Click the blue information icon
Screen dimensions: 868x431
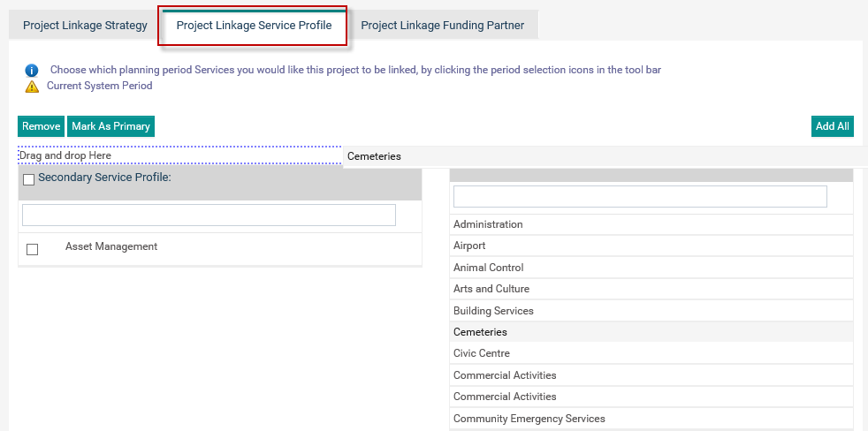[32, 71]
